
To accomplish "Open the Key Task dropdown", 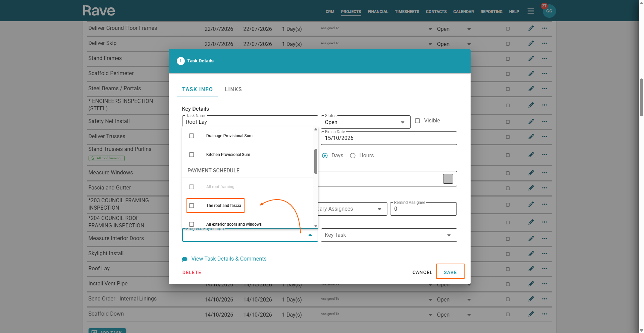I will pyautogui.click(x=449, y=235).
